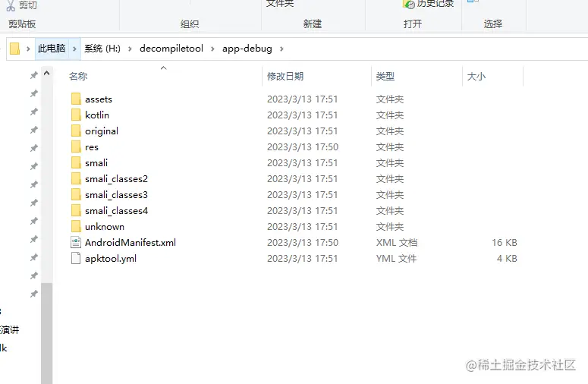Click the date cell of AndroidManifest.xml
The width and height of the screenshot is (588, 384).
[303, 243]
